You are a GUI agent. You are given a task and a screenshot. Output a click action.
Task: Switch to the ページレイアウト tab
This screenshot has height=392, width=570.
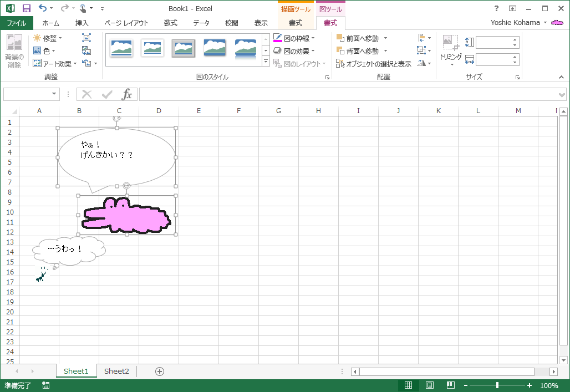point(126,23)
